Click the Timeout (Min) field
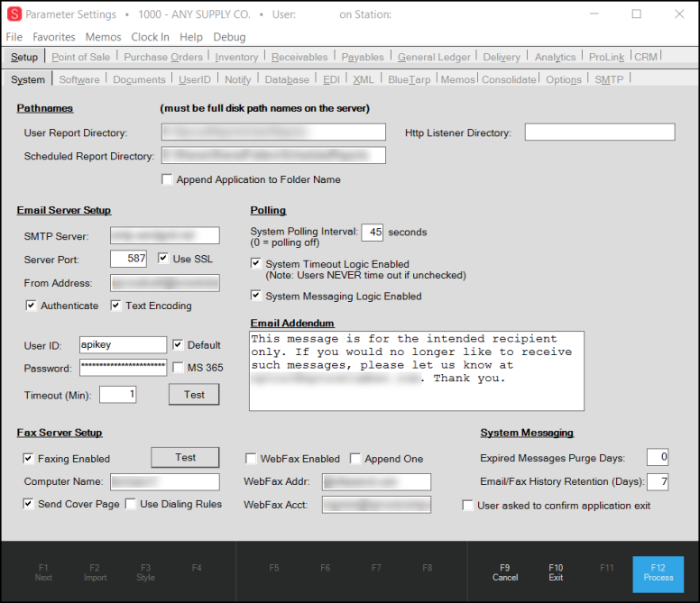Viewport: 700px width, 603px height. pyautogui.click(x=118, y=394)
